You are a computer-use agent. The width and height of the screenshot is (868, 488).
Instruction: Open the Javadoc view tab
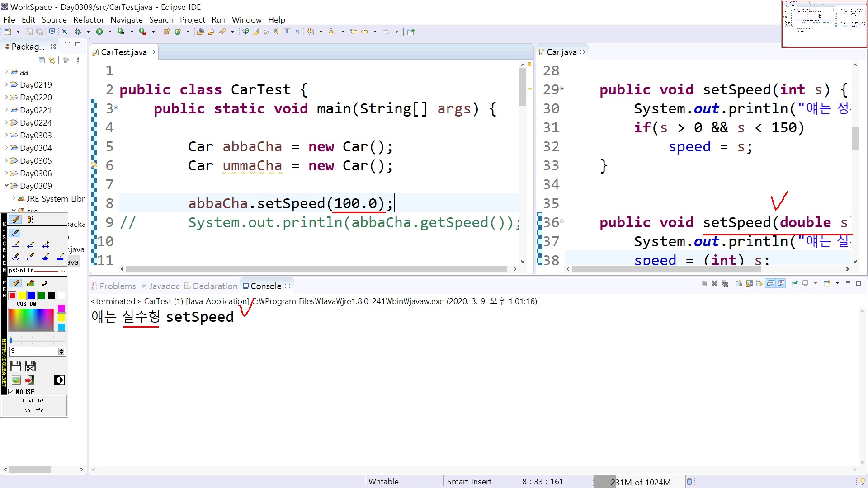click(164, 286)
